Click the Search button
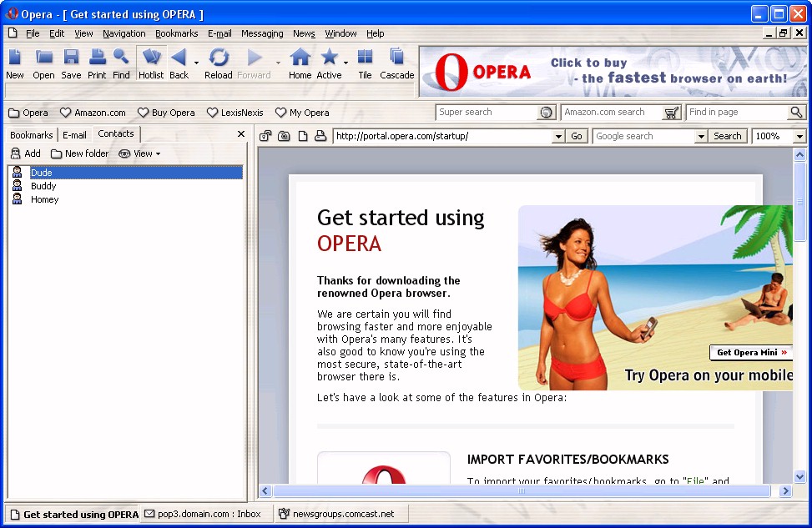 pyautogui.click(x=728, y=136)
